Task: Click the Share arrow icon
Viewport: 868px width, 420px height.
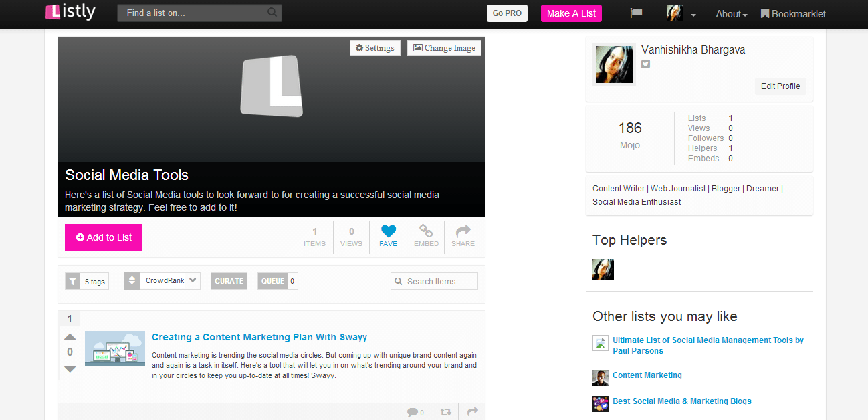Action: coord(463,231)
